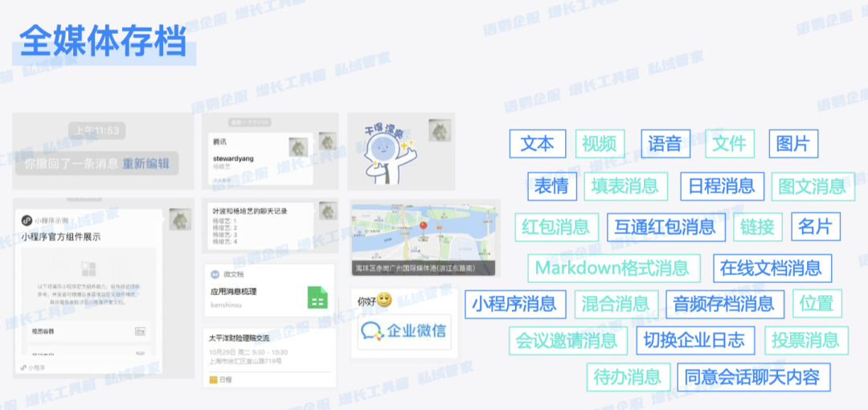Screen dimensions: 868x410
Task: Click the 重新编辑 link in recalled message
Action: pos(145,164)
